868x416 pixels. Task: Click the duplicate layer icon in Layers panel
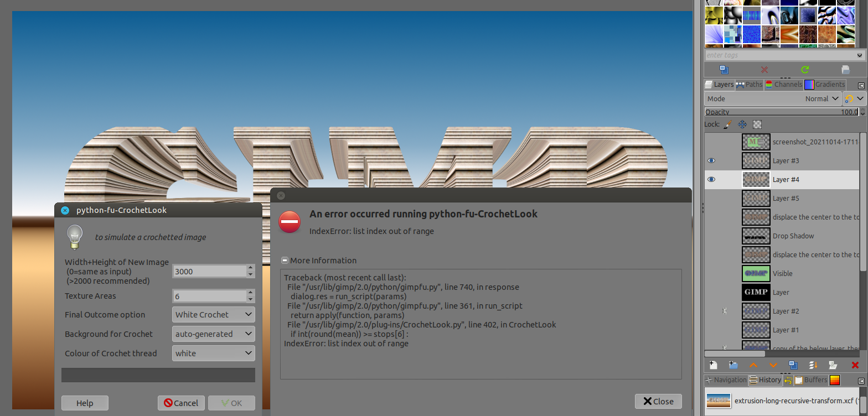(x=793, y=365)
